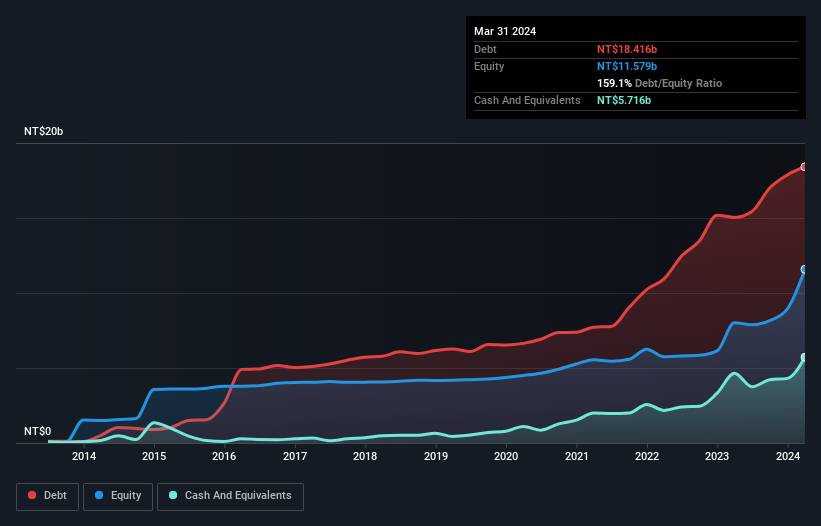The width and height of the screenshot is (821, 526).
Task: Click the red Debt endpoint marker
Action: (x=804, y=167)
